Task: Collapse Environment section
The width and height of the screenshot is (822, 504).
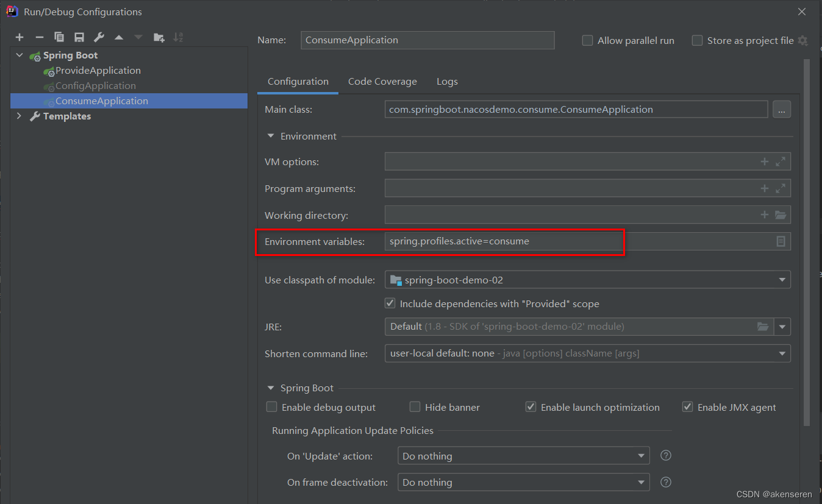Action: point(271,137)
